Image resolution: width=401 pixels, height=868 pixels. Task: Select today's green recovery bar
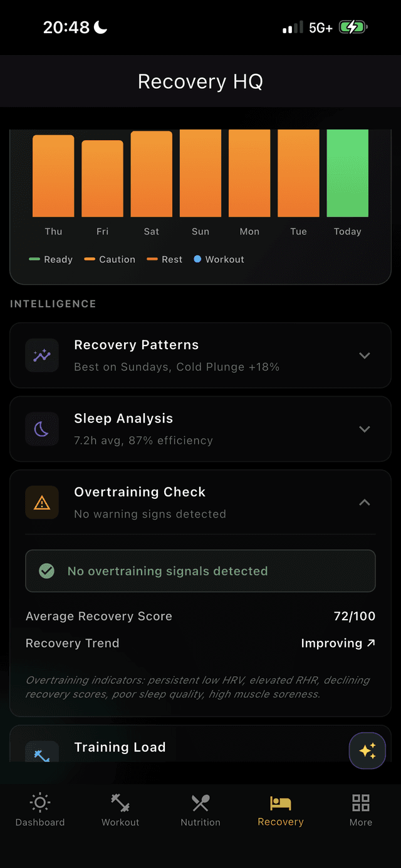click(347, 173)
